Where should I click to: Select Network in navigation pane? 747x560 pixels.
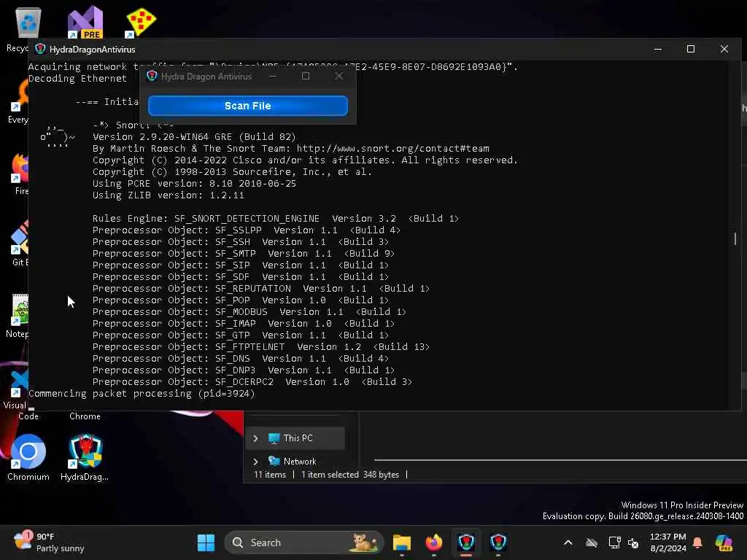[300, 462]
